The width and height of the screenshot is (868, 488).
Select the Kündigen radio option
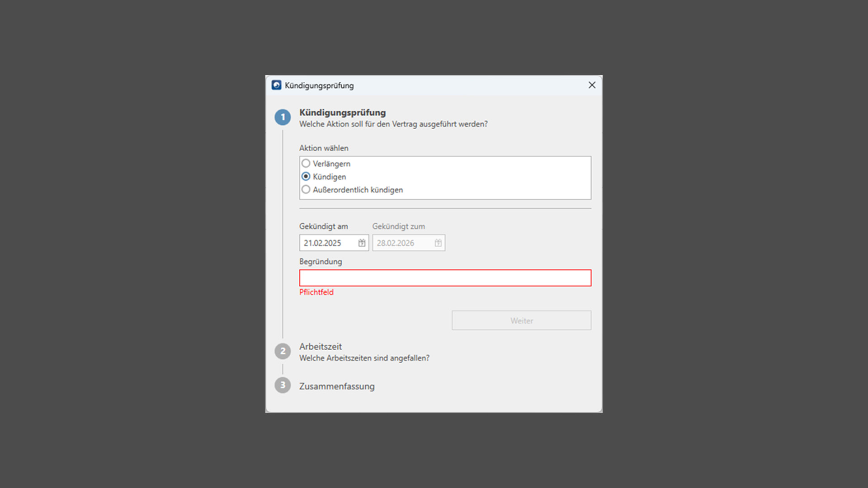pos(306,177)
